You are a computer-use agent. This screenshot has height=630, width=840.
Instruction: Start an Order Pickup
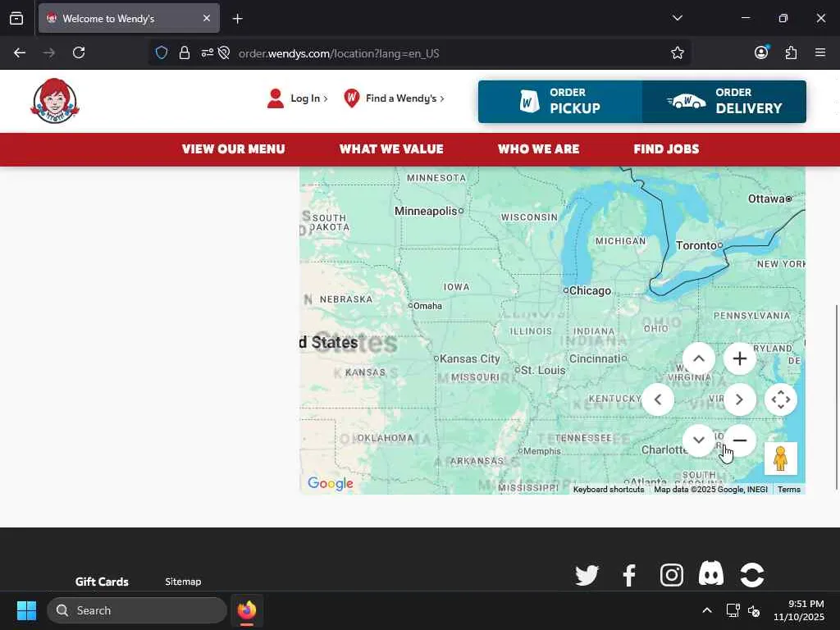tap(559, 102)
